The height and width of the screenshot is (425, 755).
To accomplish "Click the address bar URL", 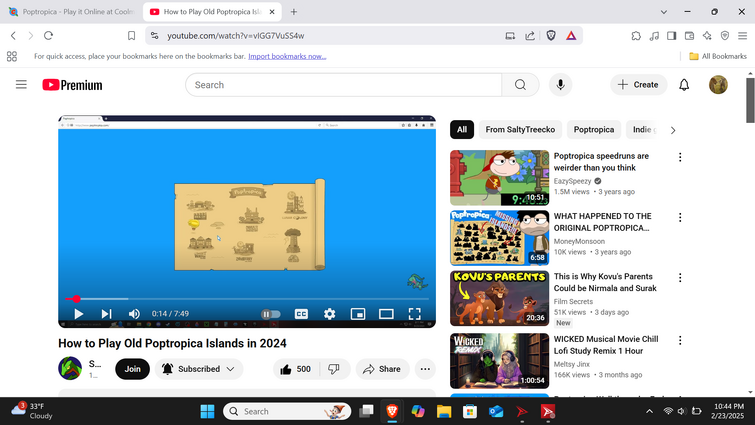I will [x=235, y=36].
